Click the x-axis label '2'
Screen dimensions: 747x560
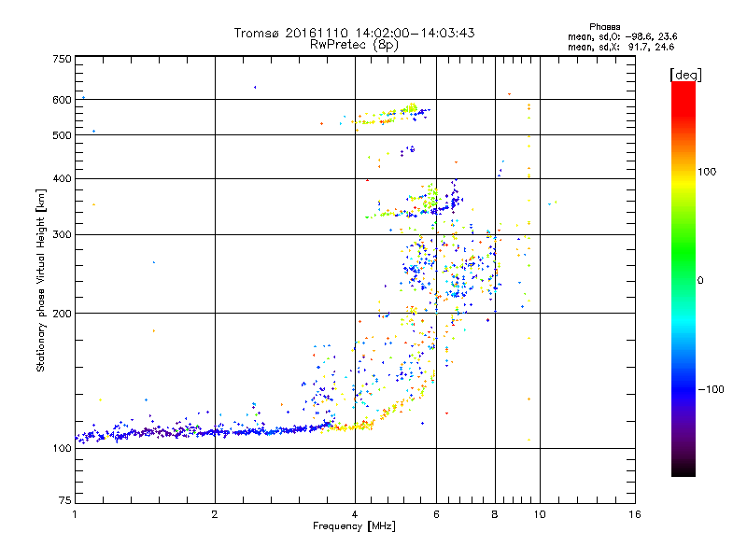[x=215, y=514]
